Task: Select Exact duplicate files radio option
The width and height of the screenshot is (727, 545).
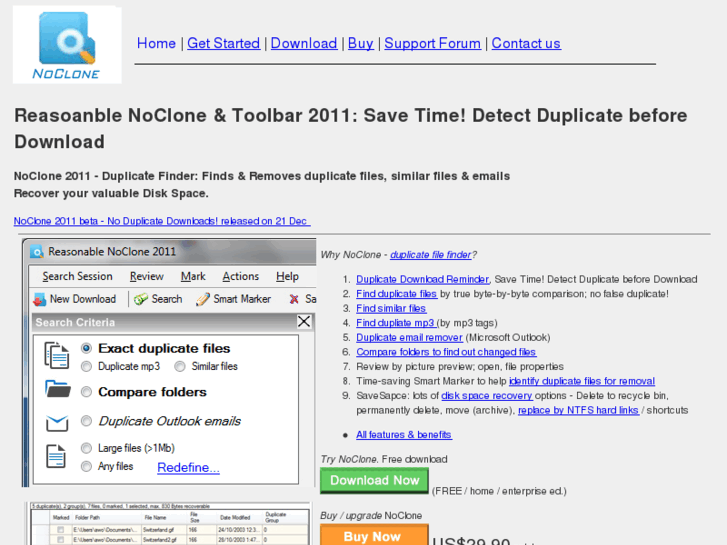Action: [86, 348]
